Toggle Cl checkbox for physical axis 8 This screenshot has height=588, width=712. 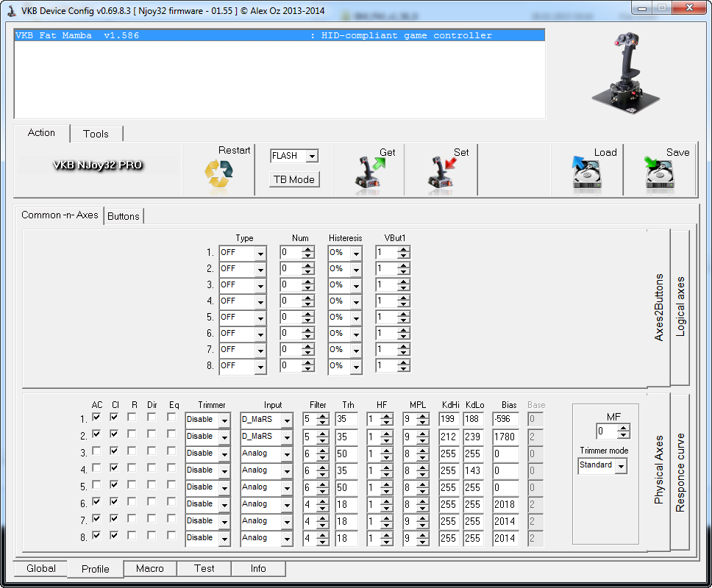[x=114, y=535]
